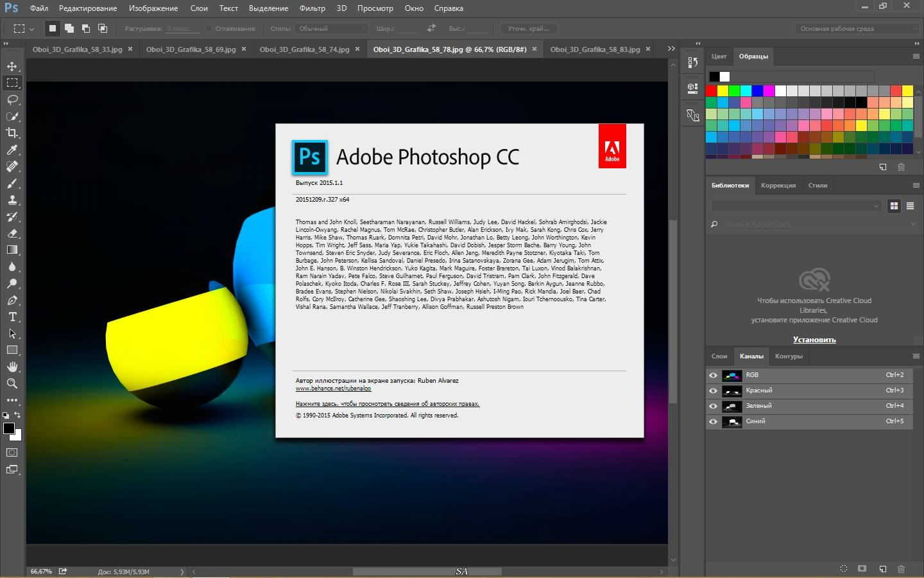Open the www.behance.net/rubenalgo link
The width and height of the screenshot is (924, 578).
pyautogui.click(x=333, y=389)
